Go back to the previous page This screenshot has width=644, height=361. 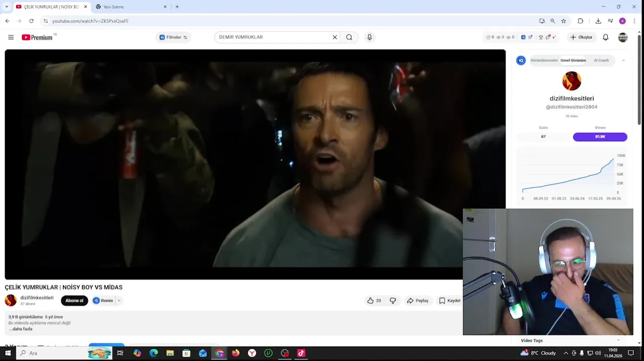(7, 21)
